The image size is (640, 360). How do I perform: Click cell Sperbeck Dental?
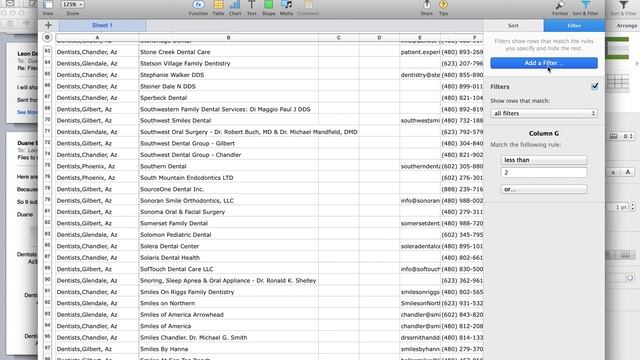click(229, 98)
